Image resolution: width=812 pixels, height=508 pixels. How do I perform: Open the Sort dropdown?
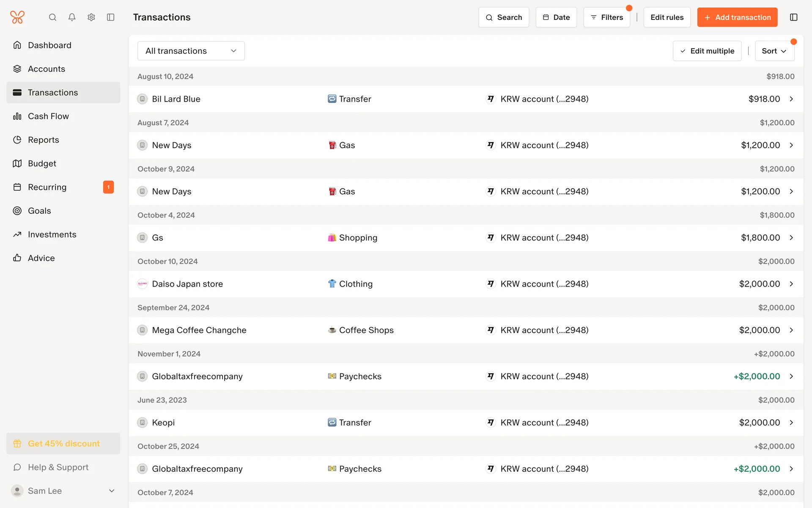point(774,51)
